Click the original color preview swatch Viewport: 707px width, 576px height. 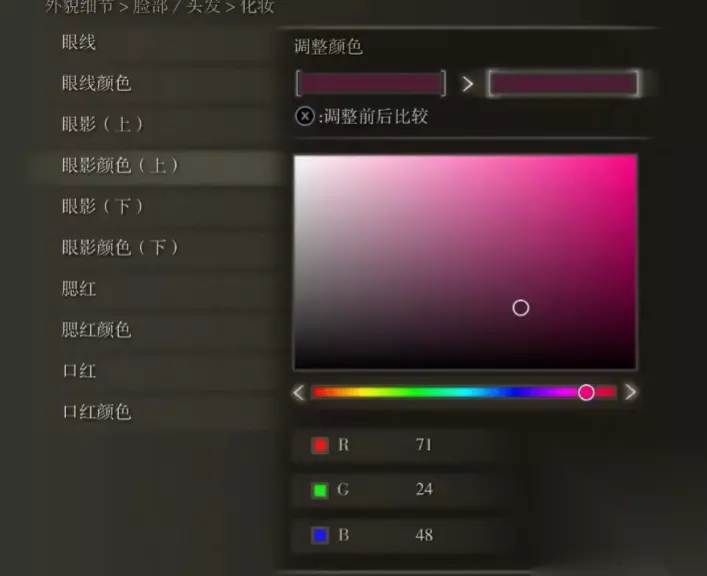coord(371,83)
